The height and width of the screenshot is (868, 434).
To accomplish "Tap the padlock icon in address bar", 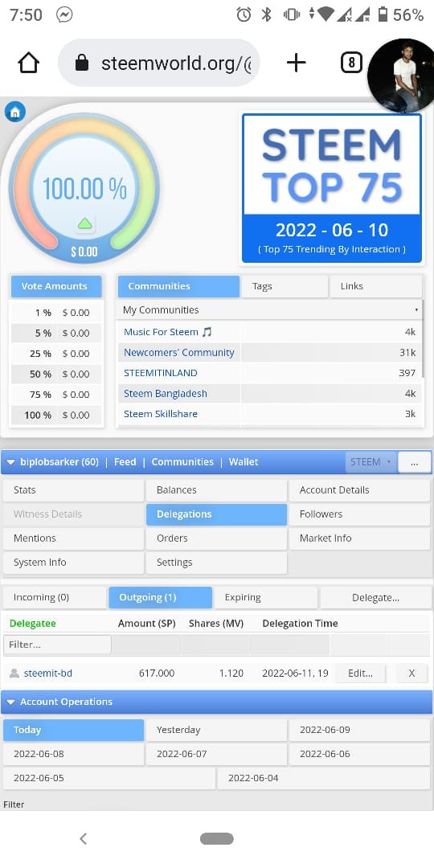I will click(x=82, y=63).
